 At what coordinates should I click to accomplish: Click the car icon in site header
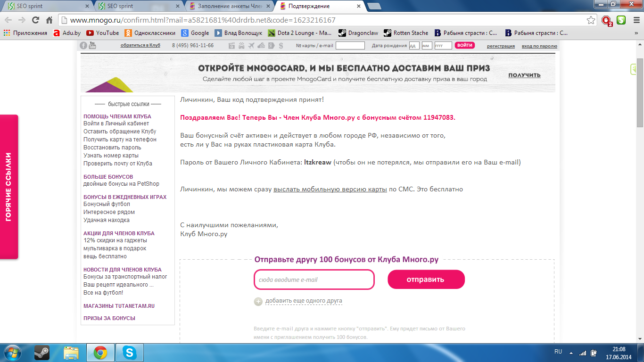tap(241, 46)
